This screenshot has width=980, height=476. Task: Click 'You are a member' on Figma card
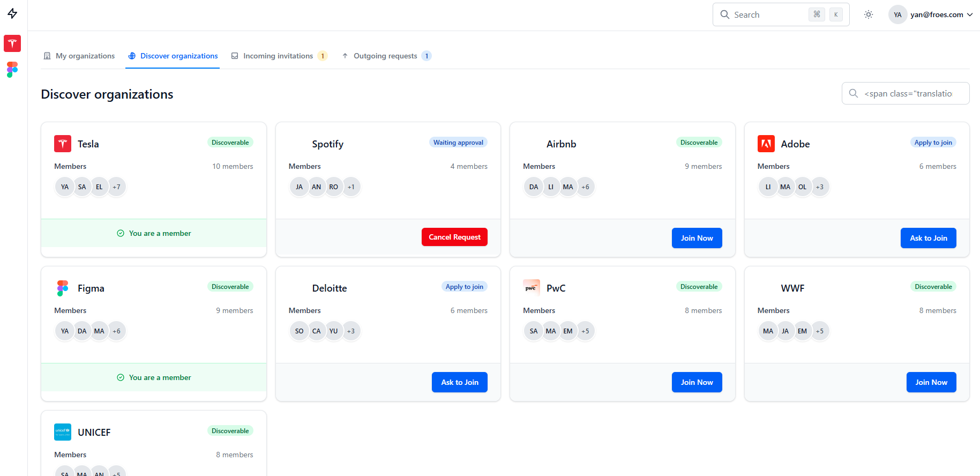pyautogui.click(x=154, y=377)
